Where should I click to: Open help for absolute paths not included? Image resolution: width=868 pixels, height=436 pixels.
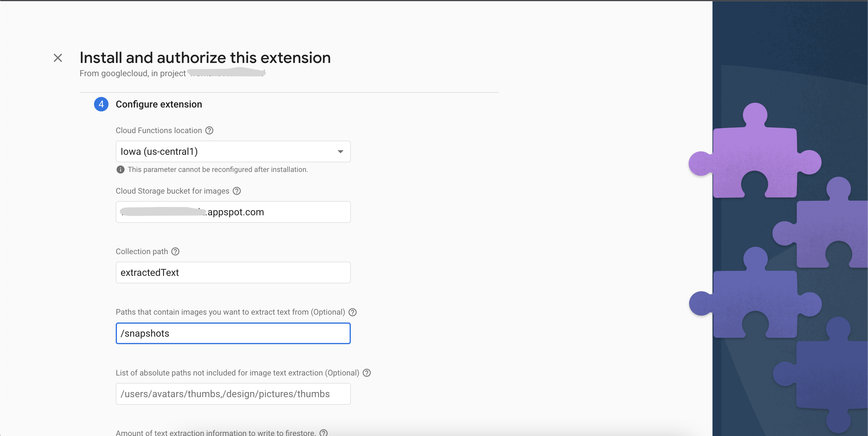click(366, 373)
